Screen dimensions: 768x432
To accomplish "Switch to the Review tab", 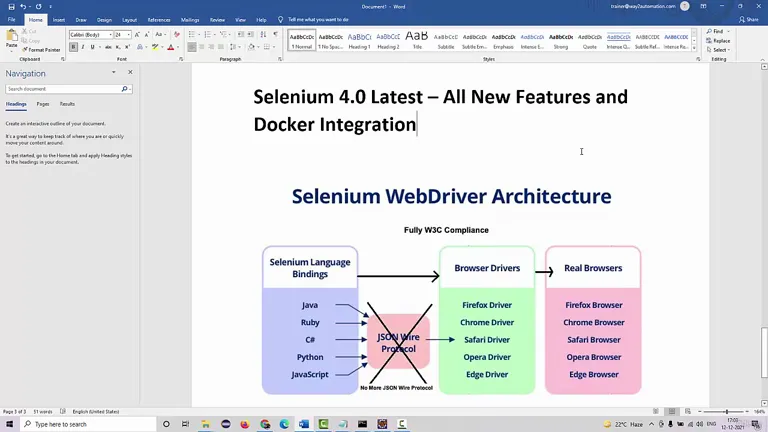I will click(217, 20).
